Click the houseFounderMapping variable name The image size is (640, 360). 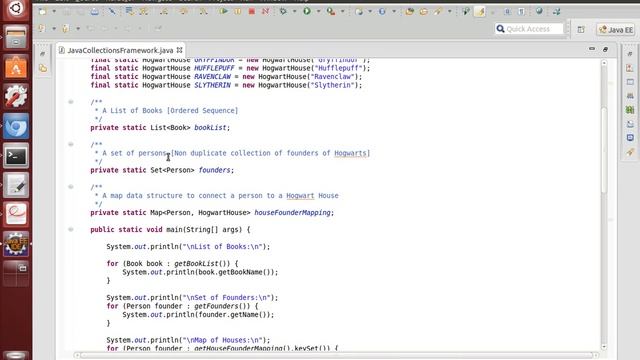tap(292, 212)
